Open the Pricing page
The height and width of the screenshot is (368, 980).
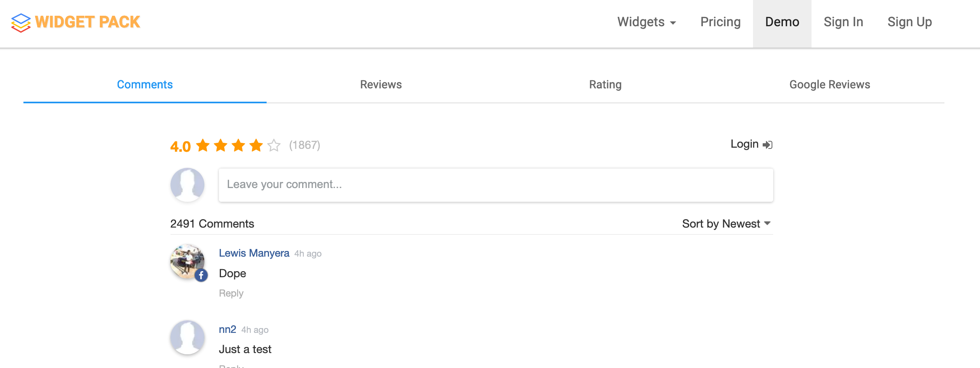tap(720, 22)
